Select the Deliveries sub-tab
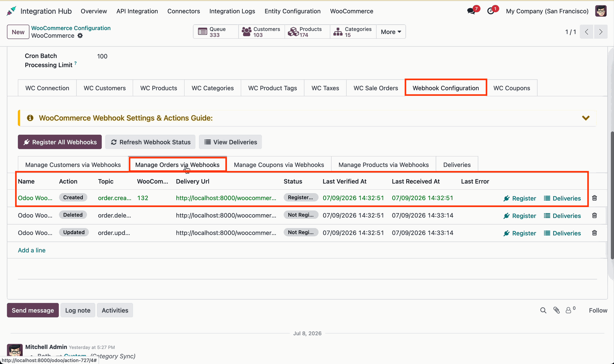Image resolution: width=614 pixels, height=364 pixels. coord(457,165)
